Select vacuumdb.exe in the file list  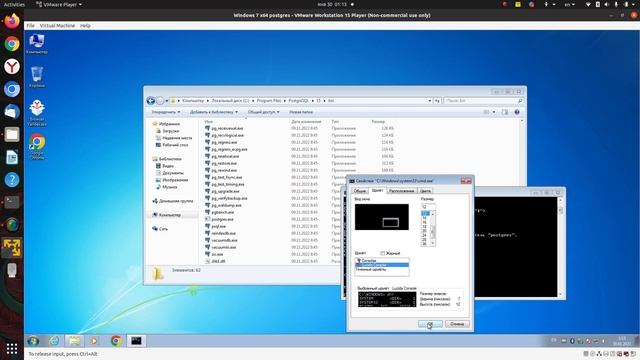(x=224, y=240)
